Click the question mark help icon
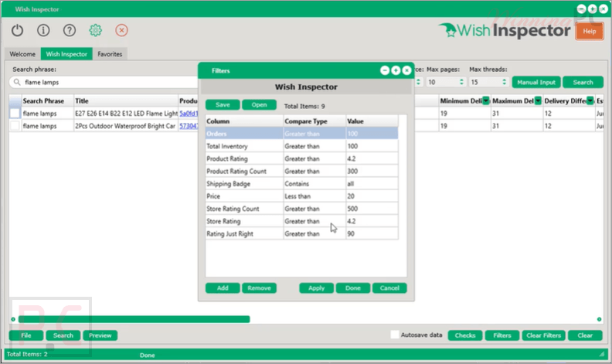Image resolution: width=612 pixels, height=364 pixels. click(70, 30)
